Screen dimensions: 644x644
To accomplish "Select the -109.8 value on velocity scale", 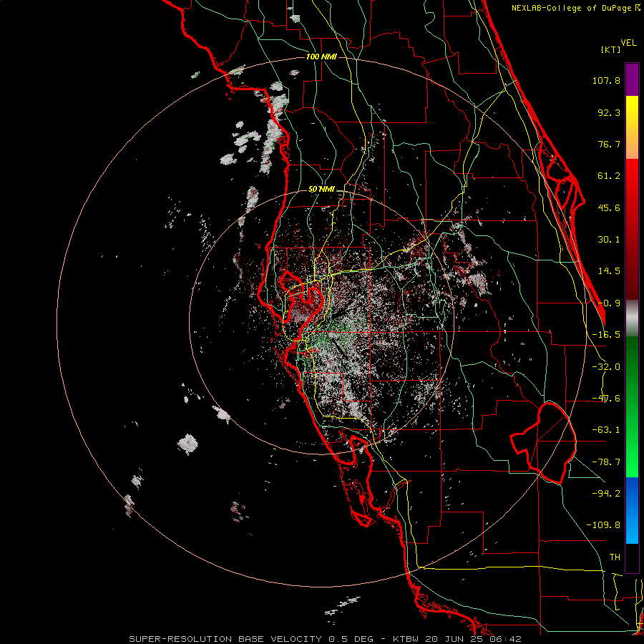I will point(603,525).
